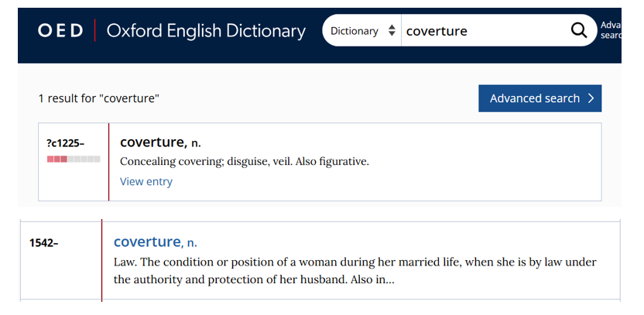Click the up-down arrows beside Dictionary
The height and width of the screenshot is (315, 644).
tap(392, 31)
